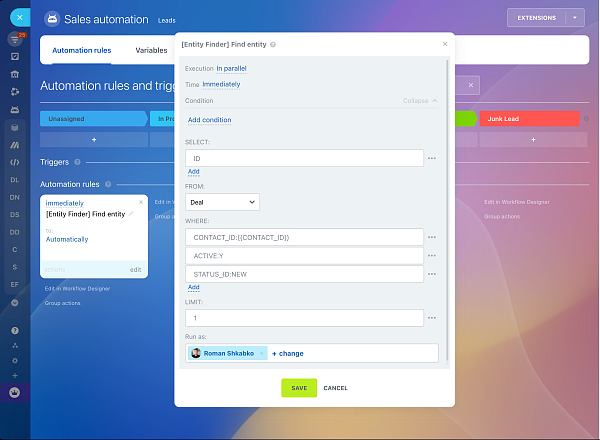Viewport: 600px width, 440px height.
Task: Switch to the Automation rules tab
Action: pos(82,50)
